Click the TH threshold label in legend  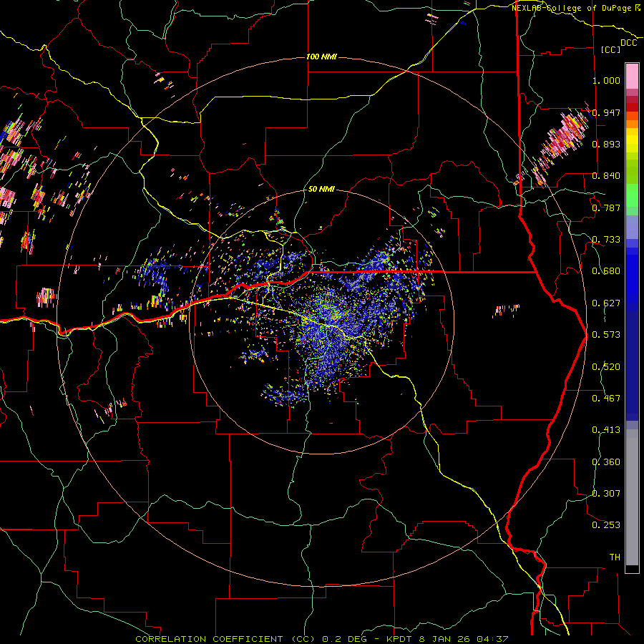click(x=615, y=557)
